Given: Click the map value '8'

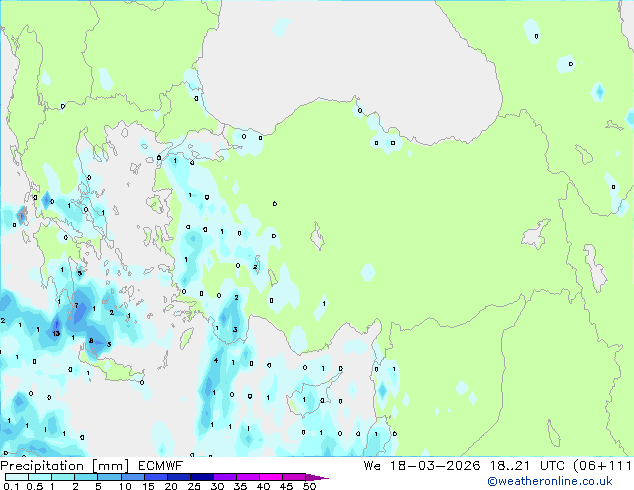Looking at the screenshot, I should 91,341.
